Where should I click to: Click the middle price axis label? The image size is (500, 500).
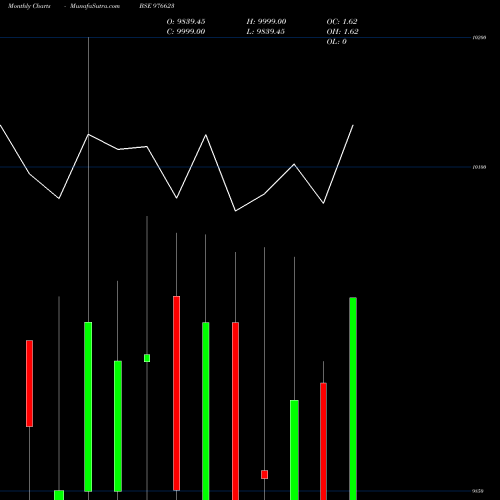[x=479, y=167]
